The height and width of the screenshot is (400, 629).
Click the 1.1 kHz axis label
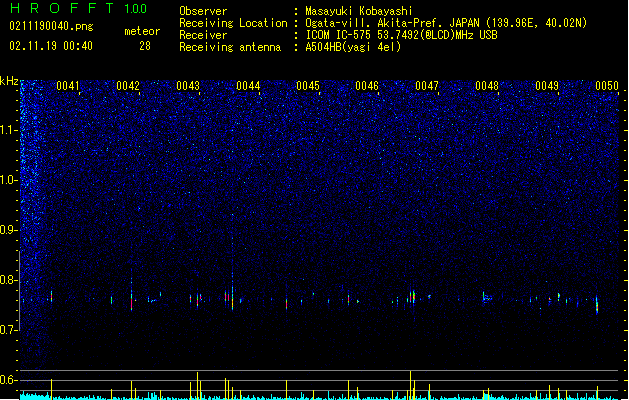[x=8, y=130]
